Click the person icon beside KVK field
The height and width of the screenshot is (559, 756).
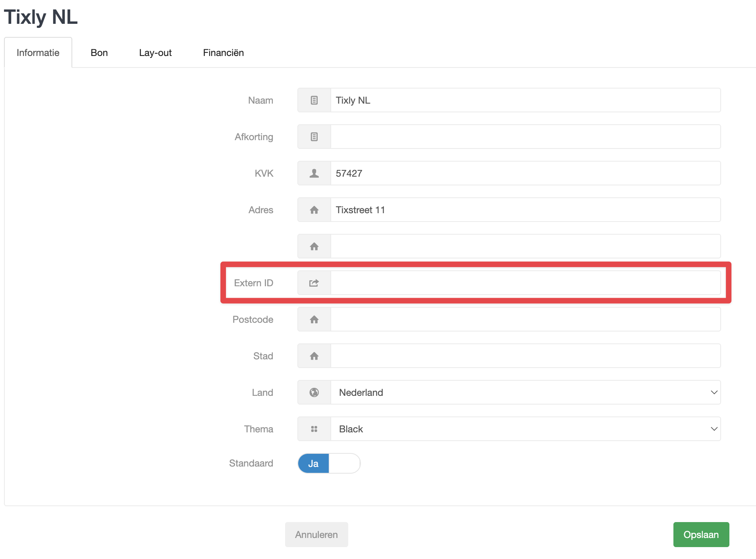point(314,173)
